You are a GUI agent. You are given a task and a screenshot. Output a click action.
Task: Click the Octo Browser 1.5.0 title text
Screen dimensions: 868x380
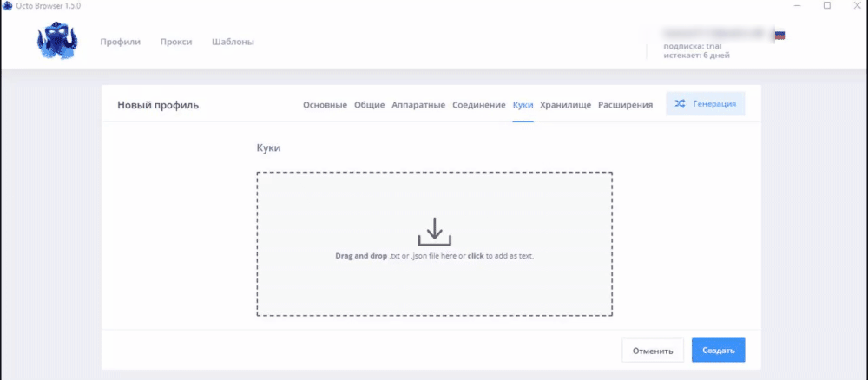49,5
